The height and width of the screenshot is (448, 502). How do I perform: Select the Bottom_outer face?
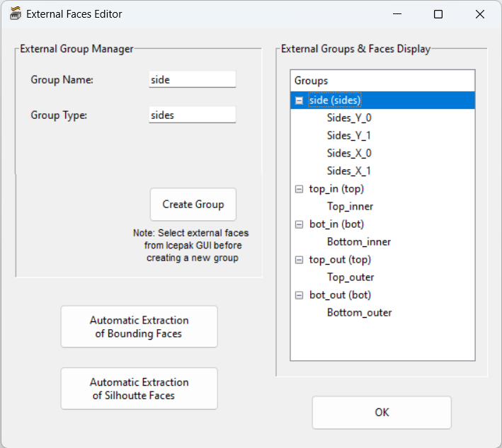359,313
